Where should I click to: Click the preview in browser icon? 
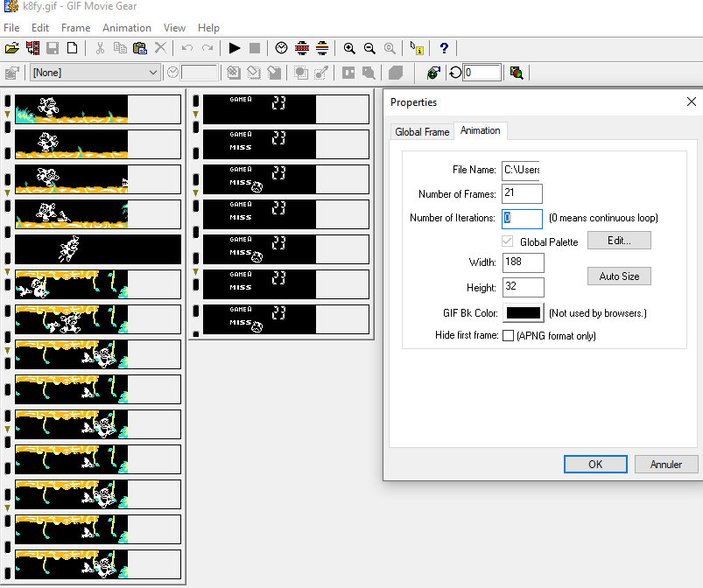[x=433, y=73]
